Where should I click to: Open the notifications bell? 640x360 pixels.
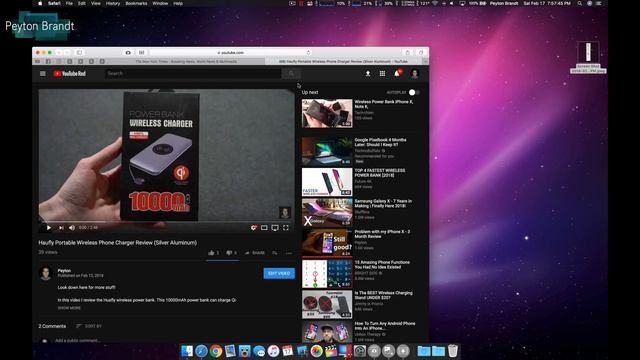(397, 73)
